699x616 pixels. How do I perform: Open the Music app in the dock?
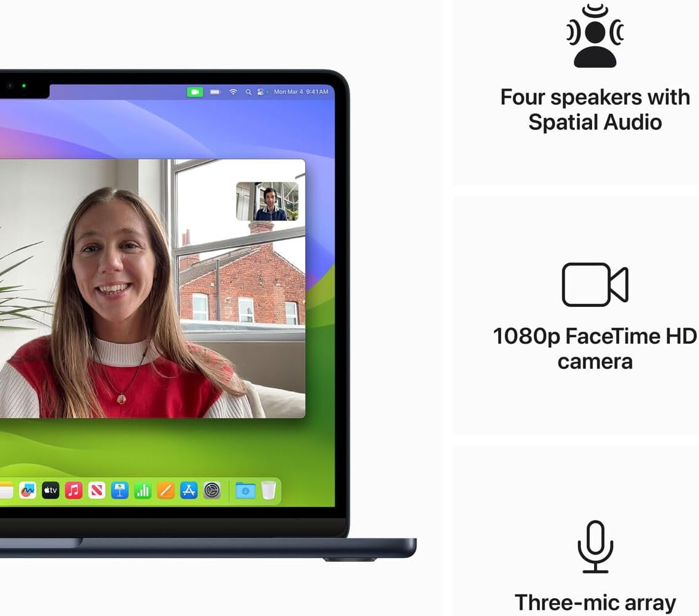click(74, 490)
